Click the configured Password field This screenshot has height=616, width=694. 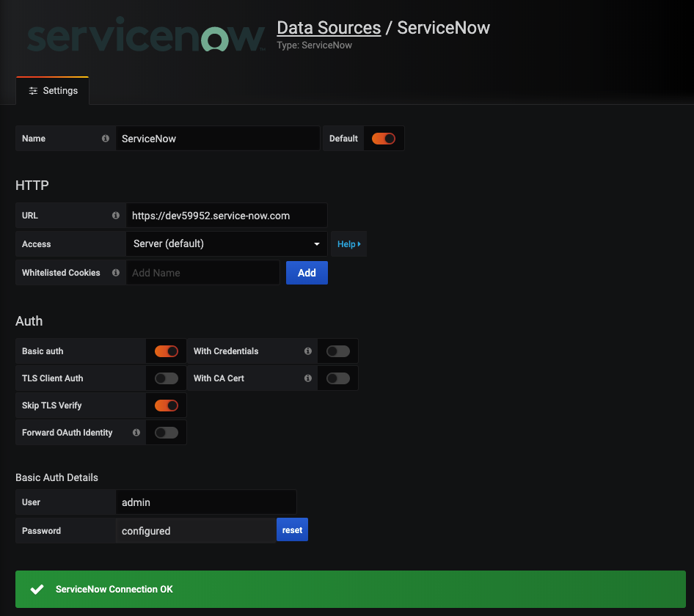click(x=196, y=531)
